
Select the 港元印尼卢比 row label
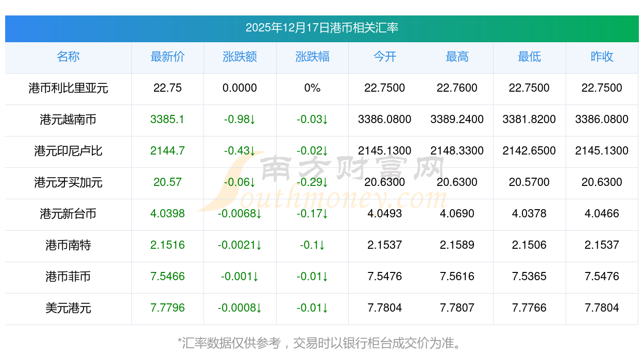(x=68, y=151)
